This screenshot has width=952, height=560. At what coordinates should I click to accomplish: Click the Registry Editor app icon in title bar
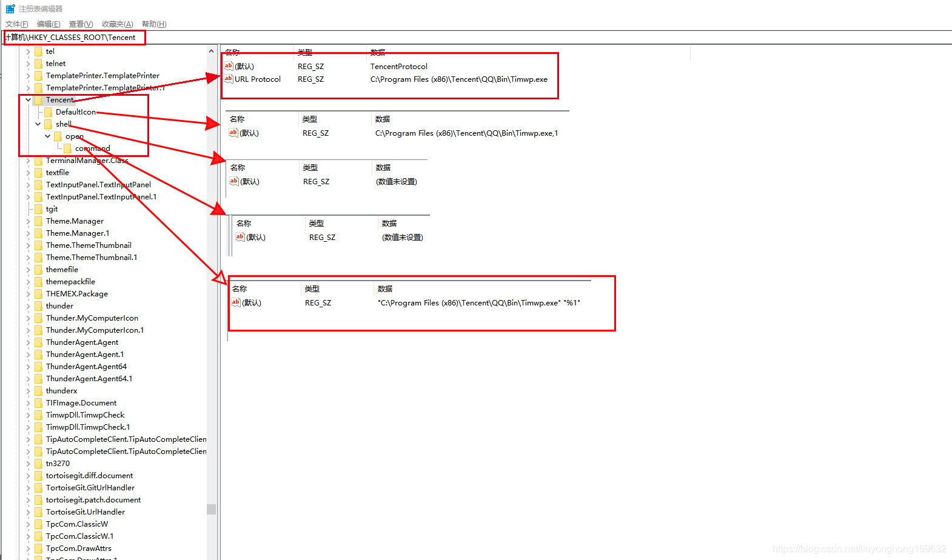pos(10,9)
